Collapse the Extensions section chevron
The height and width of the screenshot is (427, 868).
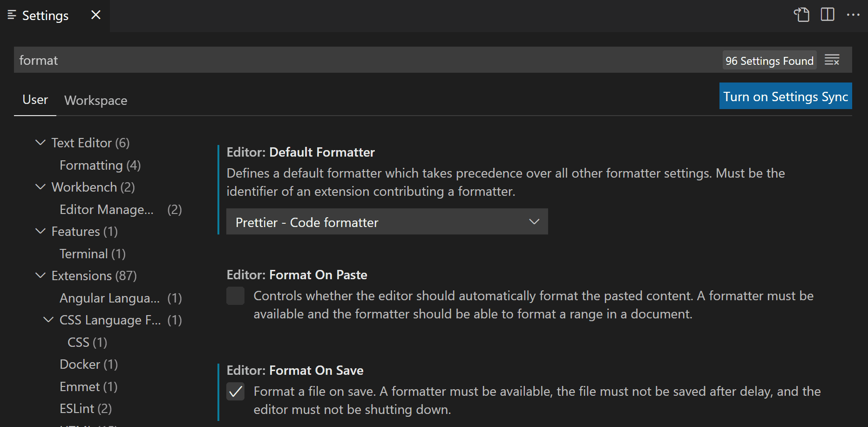41,275
